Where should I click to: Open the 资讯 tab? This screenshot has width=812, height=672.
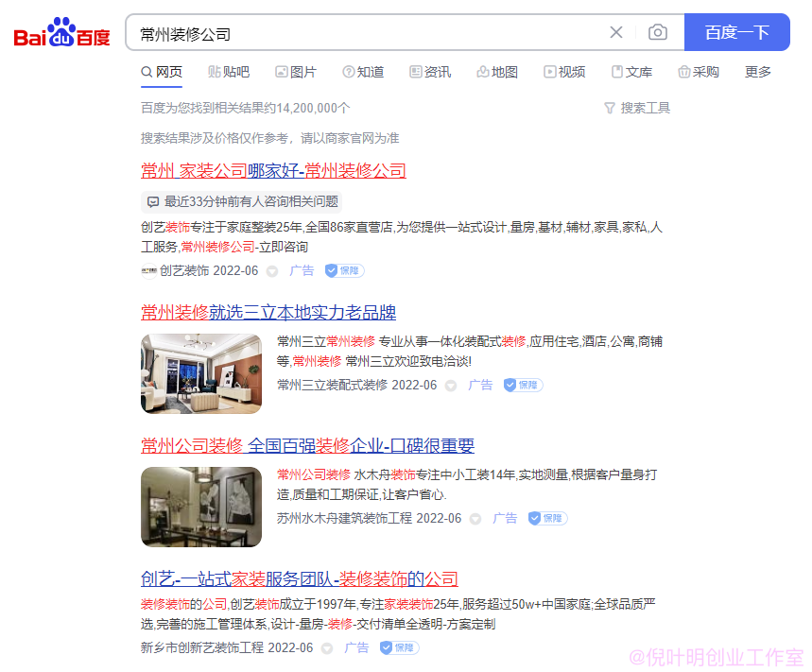pos(430,72)
